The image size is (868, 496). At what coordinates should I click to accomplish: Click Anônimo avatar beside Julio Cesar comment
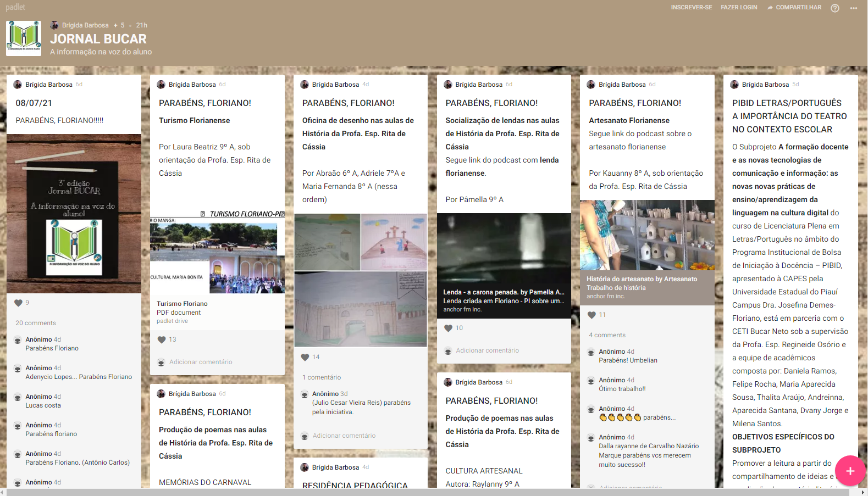305,394
